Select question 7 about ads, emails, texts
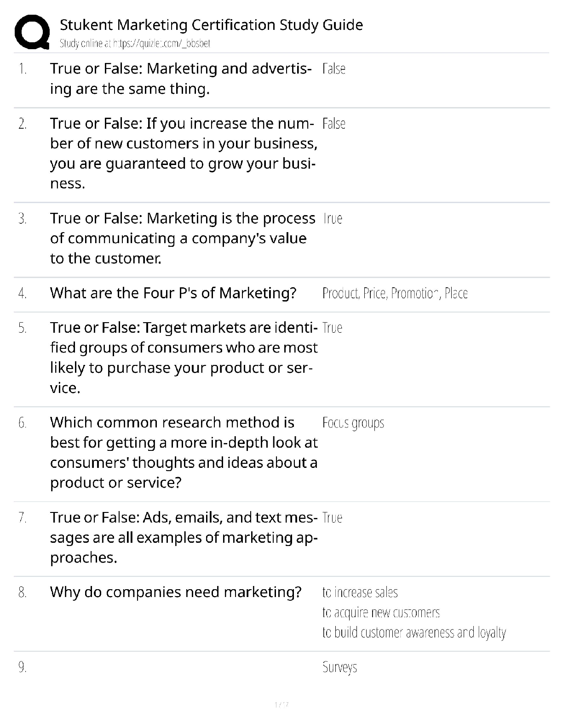Viewport: 563px width, 728px height. coord(184,537)
